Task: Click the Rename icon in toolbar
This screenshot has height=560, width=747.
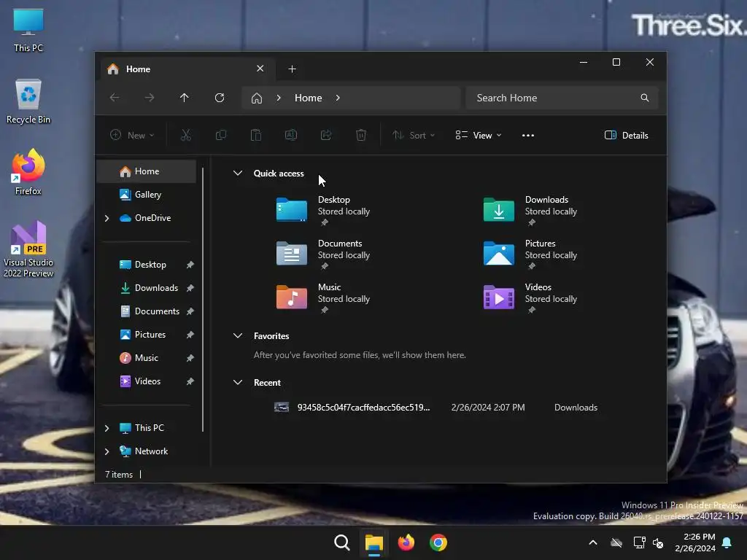Action: coord(291,135)
